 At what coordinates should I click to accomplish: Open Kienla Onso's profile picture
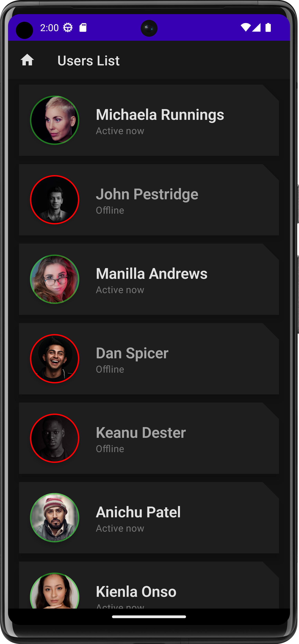[x=54, y=591]
